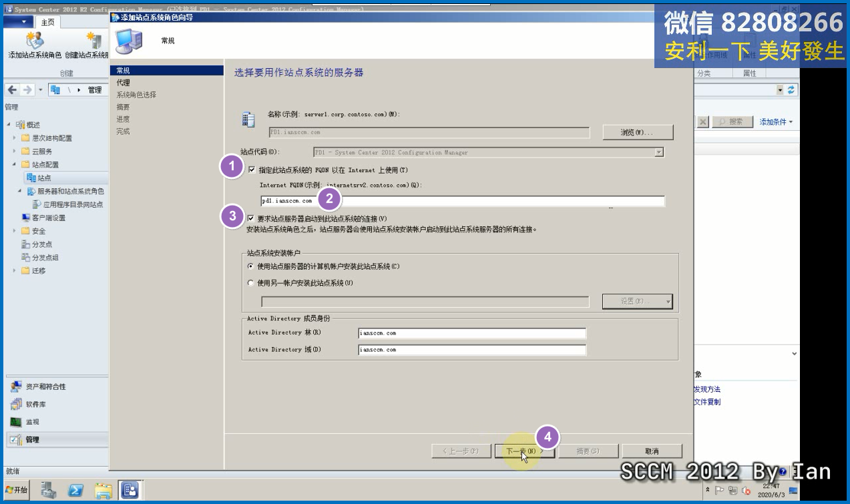Image resolution: width=850 pixels, height=504 pixels.
Task: Collapse the 概述 root node
Action: [x=9, y=125]
